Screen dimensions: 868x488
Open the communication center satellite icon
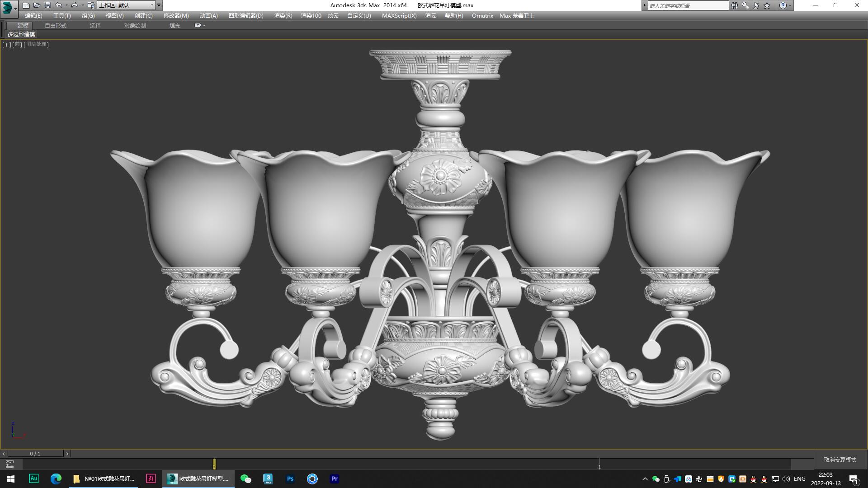tap(755, 5)
